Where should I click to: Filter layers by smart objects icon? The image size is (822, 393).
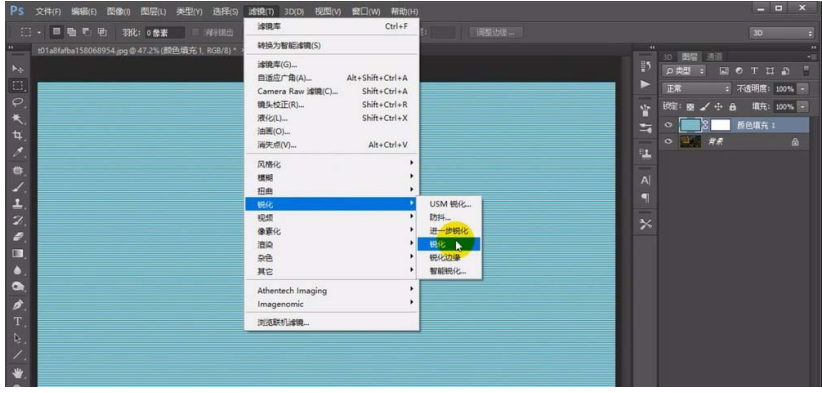point(785,71)
